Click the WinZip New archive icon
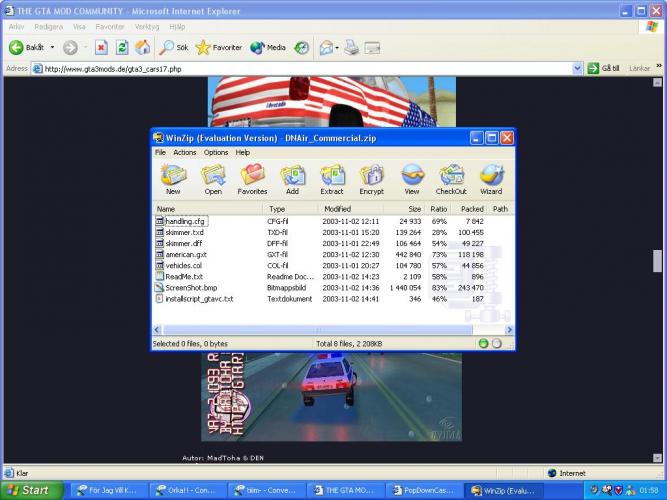Screen dimensions: 667x500 click(x=173, y=178)
